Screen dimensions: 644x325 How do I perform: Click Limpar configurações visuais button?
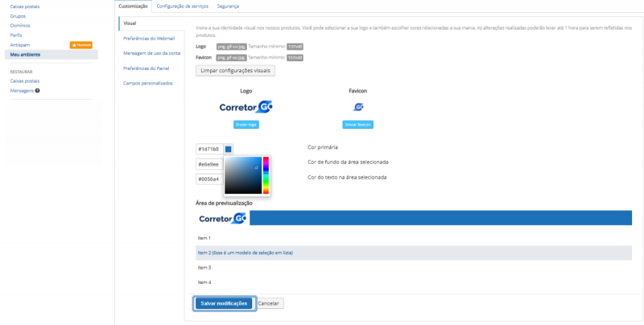click(235, 71)
